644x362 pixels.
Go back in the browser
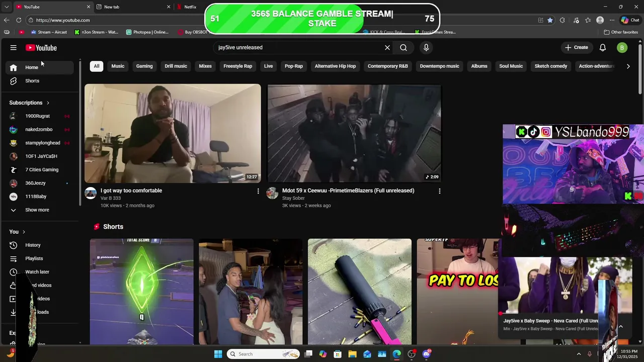[x=6, y=20]
